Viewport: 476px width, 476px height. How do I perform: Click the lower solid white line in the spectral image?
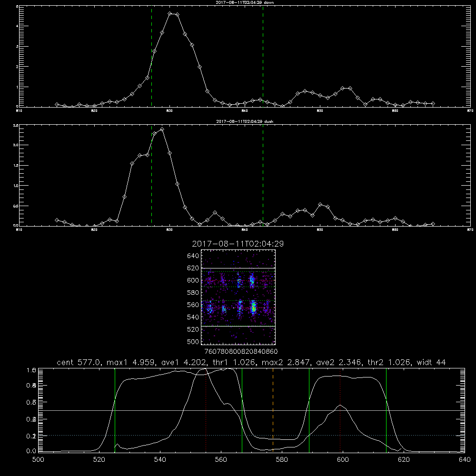pos(238,326)
